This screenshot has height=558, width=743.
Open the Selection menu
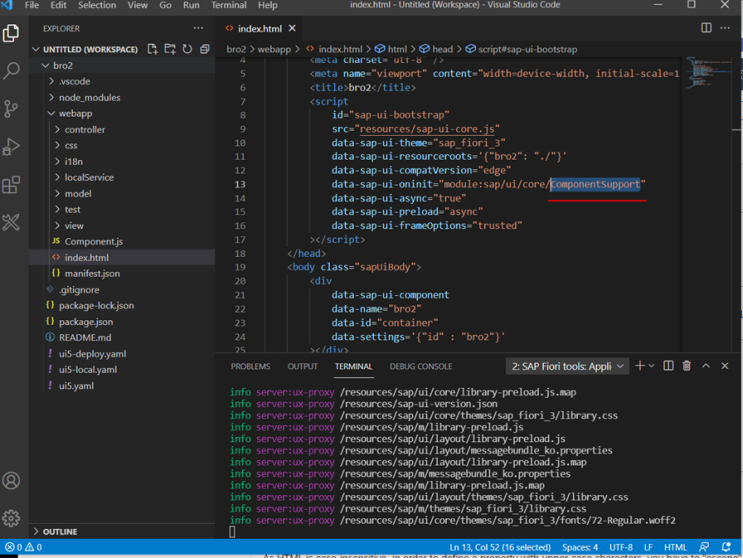coord(97,5)
